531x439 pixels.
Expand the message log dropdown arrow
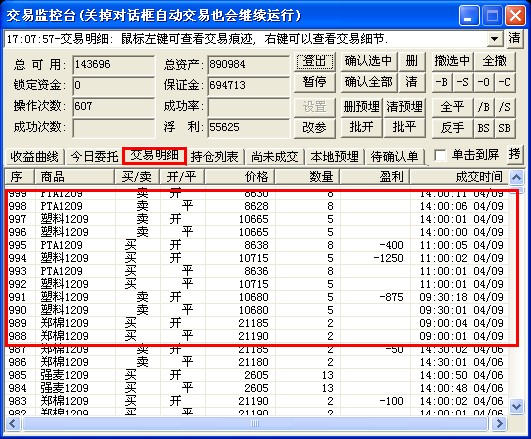click(495, 39)
